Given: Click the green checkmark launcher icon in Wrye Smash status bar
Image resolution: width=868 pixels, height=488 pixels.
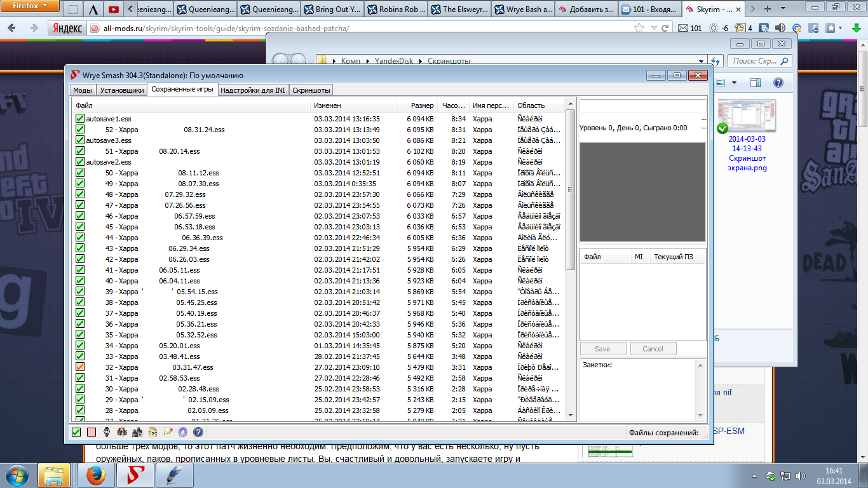Looking at the screenshot, I should (76, 432).
